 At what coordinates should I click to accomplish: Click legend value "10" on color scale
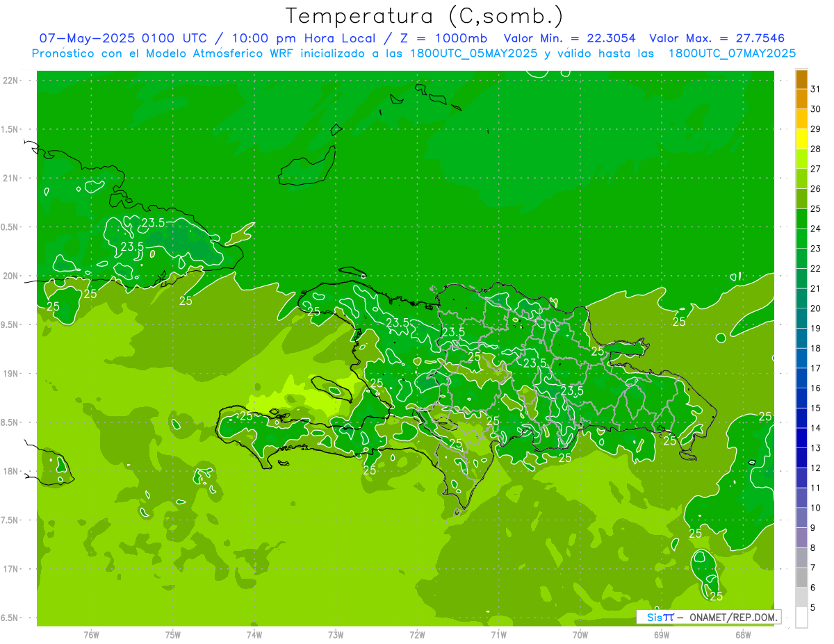click(x=816, y=508)
